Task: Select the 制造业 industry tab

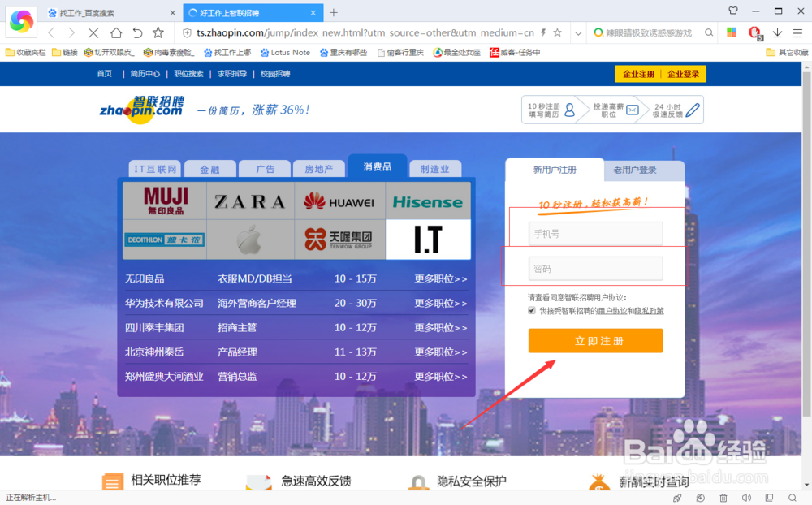Action: 435,169
